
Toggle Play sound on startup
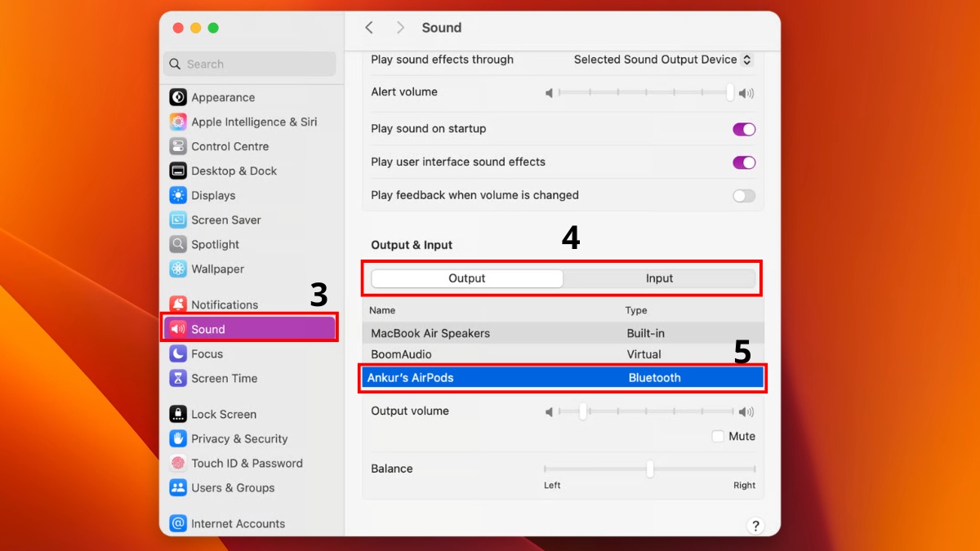click(x=744, y=129)
